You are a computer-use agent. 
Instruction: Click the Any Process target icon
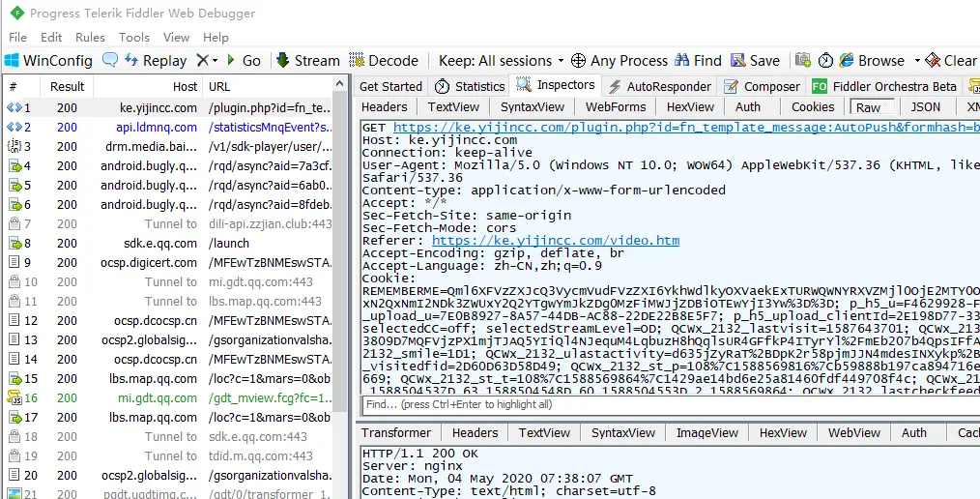click(x=579, y=61)
